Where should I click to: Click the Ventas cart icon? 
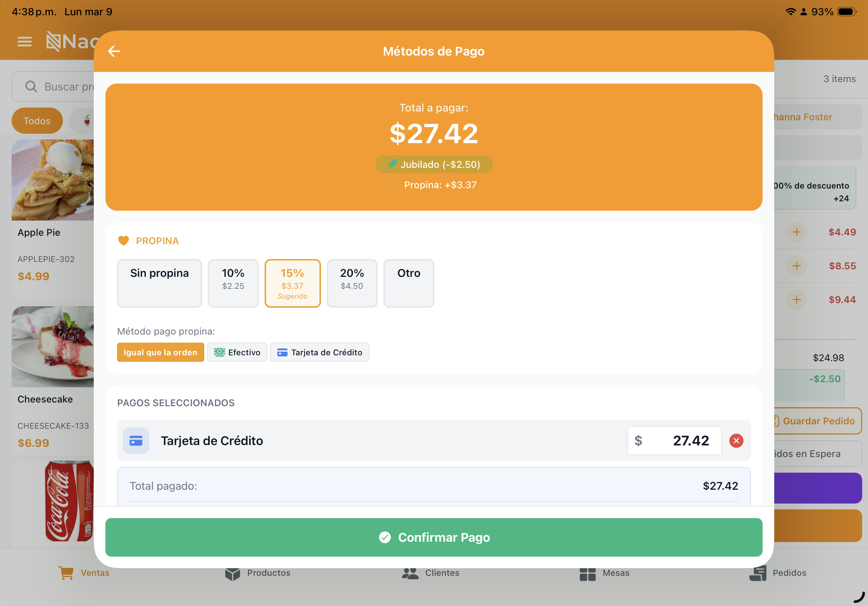(66, 573)
